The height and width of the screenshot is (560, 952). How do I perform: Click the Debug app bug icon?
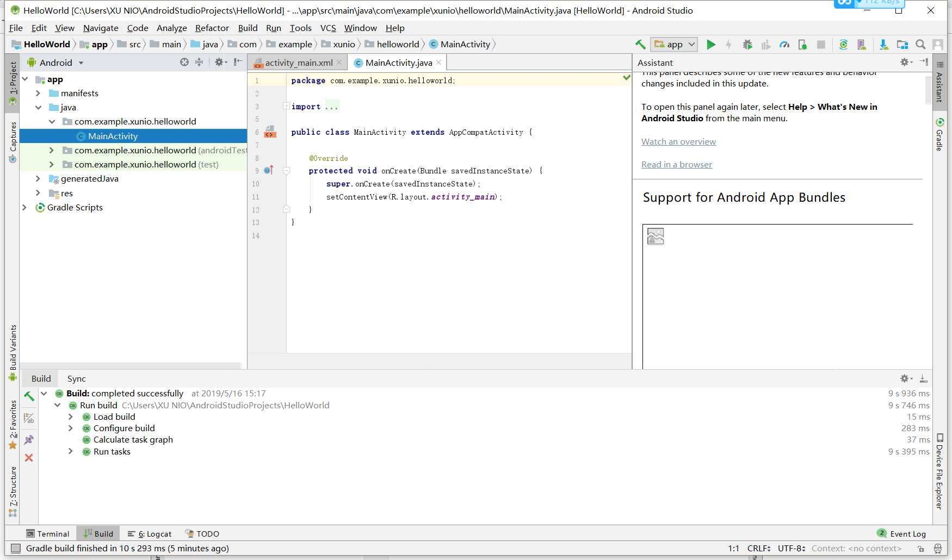pyautogui.click(x=747, y=45)
